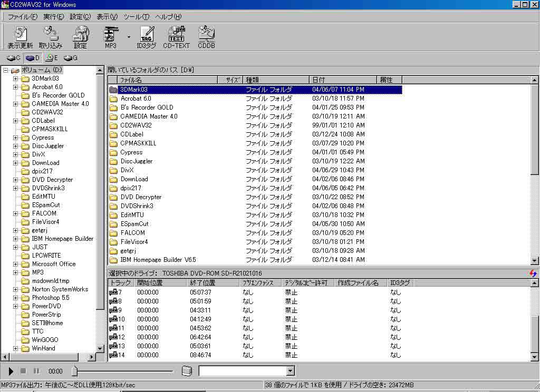Open the ファイル(F) menu
The image size is (540, 392).
coord(23,16)
